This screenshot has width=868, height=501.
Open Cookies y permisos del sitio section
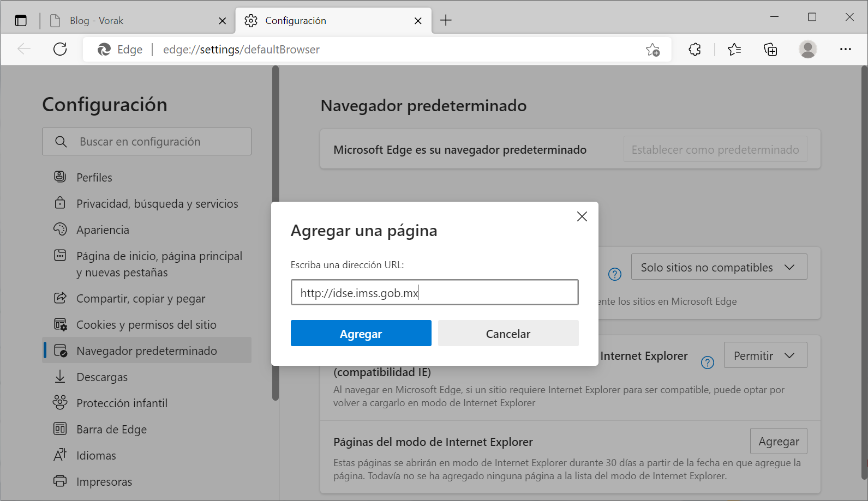coord(147,324)
